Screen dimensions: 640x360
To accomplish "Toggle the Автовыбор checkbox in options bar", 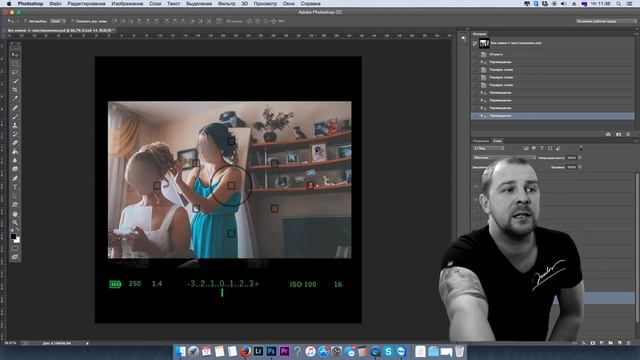I will pos(26,21).
